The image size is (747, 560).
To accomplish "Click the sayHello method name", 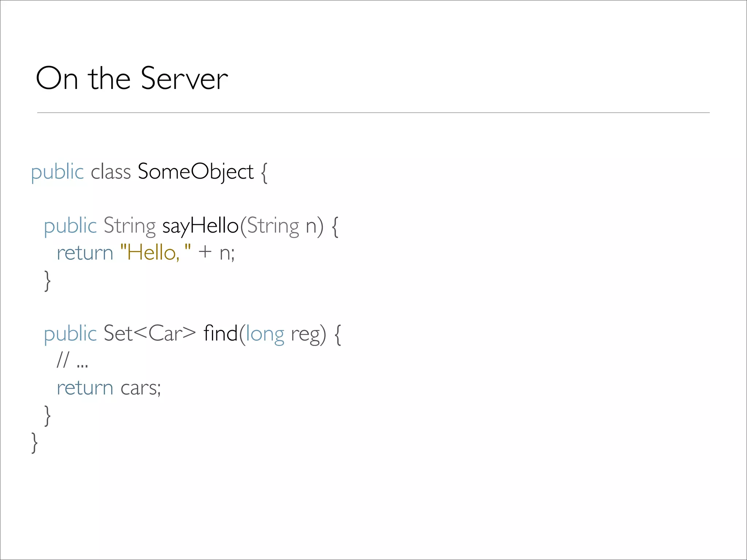I will (x=200, y=226).
